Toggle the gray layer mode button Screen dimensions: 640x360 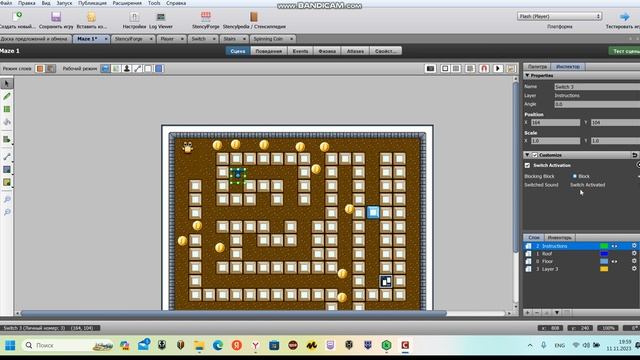pos(50,69)
